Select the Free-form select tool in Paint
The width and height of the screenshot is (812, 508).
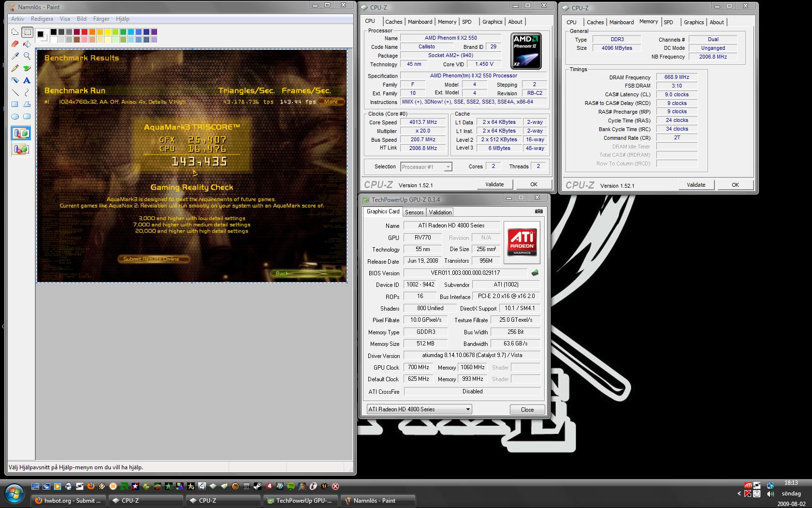click(x=15, y=32)
